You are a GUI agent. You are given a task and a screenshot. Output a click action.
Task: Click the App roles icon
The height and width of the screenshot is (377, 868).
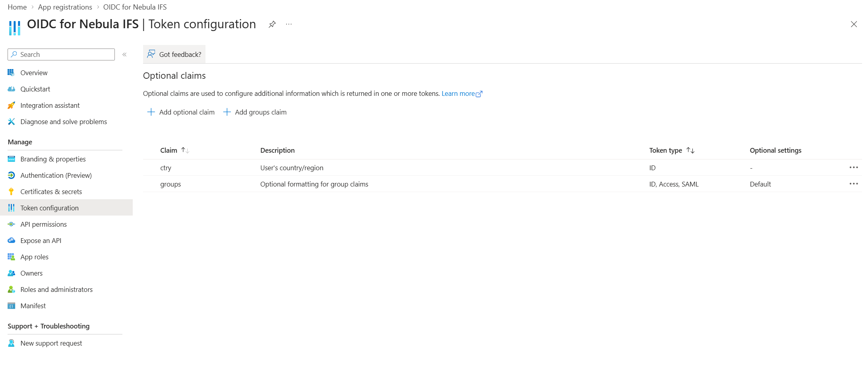11,257
